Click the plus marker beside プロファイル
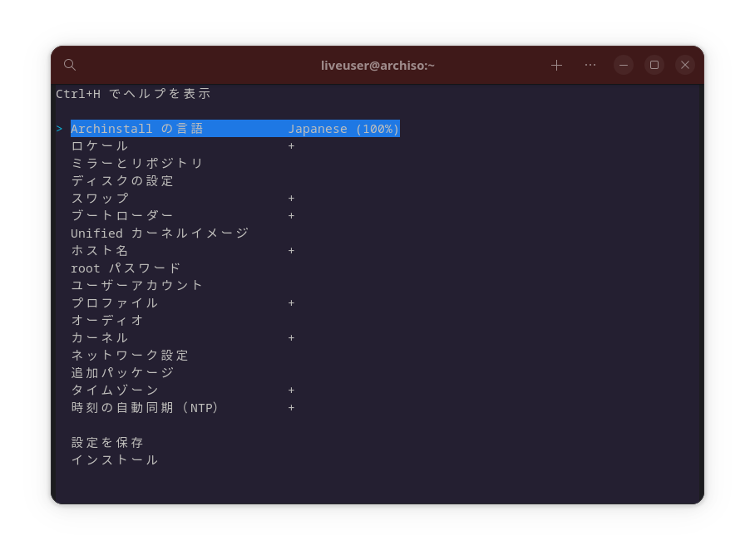 291,303
